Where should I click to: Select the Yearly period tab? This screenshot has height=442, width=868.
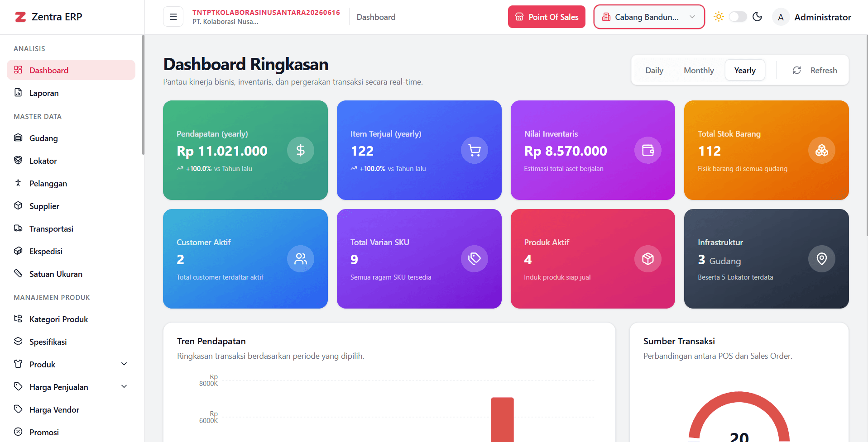[745, 71]
